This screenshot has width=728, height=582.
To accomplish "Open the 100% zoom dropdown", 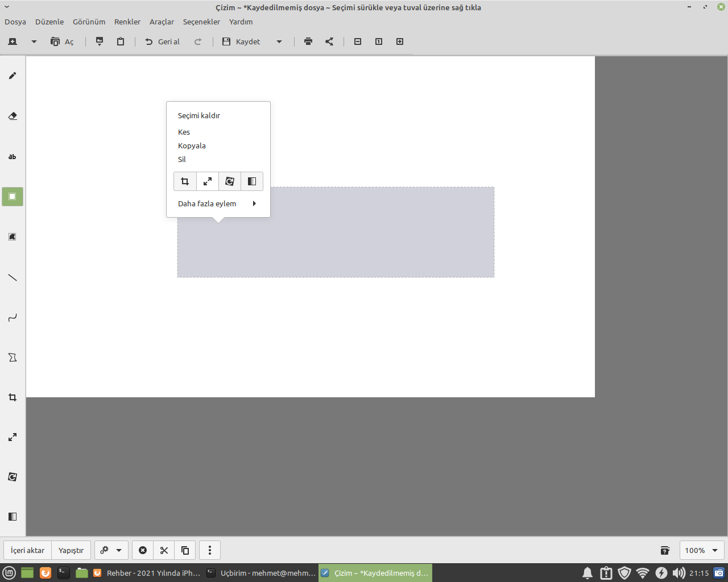I will coord(702,550).
